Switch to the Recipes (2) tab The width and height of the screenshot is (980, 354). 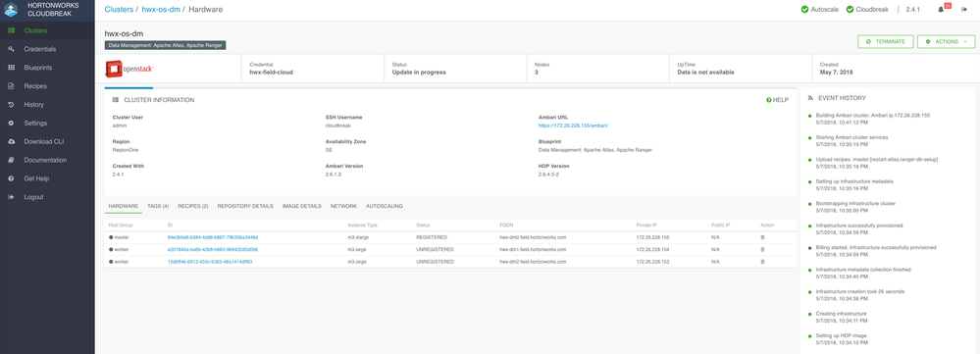pos(193,206)
